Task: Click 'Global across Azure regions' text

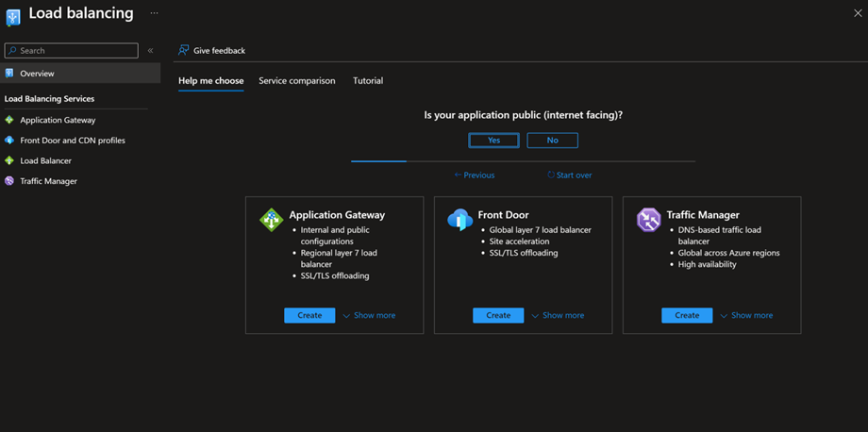Action: point(729,254)
